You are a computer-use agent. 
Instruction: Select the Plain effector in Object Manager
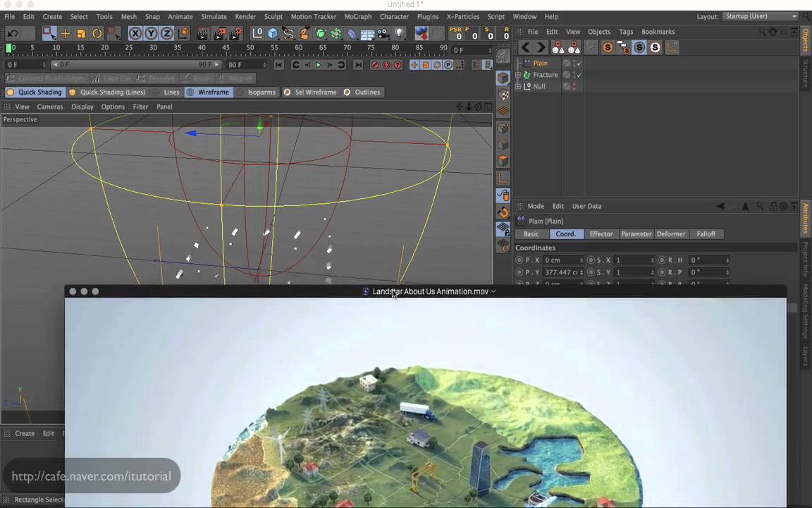pyautogui.click(x=540, y=64)
